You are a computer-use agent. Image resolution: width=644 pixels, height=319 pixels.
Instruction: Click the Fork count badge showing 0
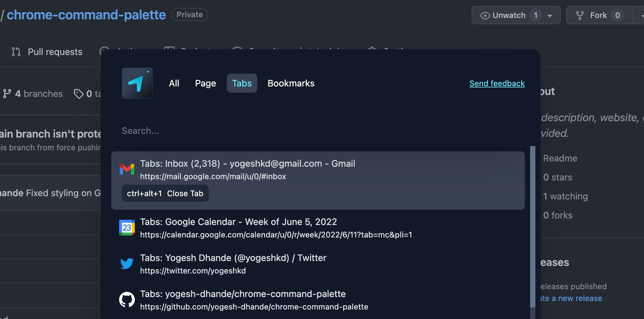pyautogui.click(x=617, y=15)
